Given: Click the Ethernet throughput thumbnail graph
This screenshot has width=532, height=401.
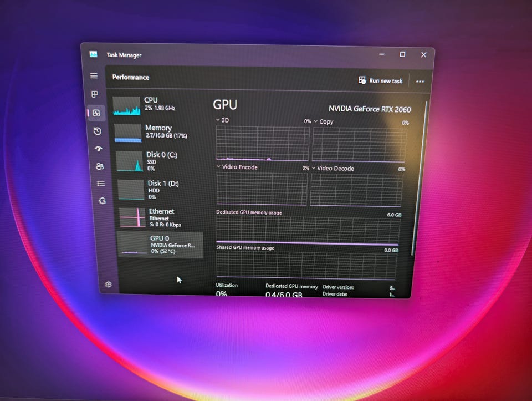Looking at the screenshot, I should 132,217.
